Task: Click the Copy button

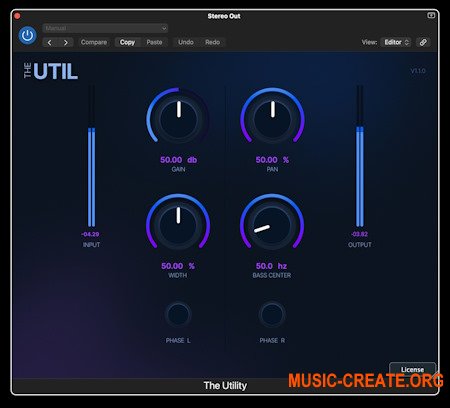Action: (127, 42)
